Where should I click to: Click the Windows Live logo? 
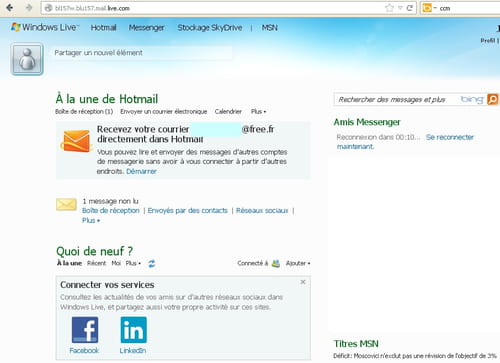click(45, 27)
